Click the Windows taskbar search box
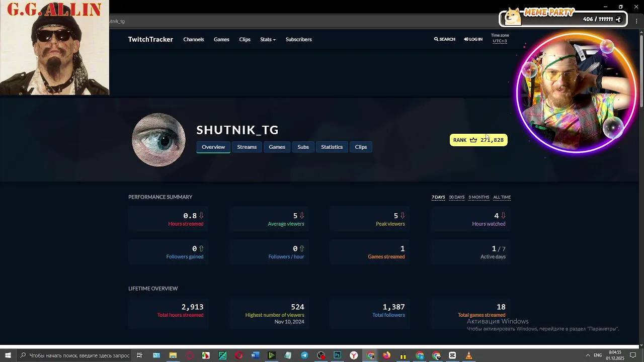644x362 pixels. 75,355
